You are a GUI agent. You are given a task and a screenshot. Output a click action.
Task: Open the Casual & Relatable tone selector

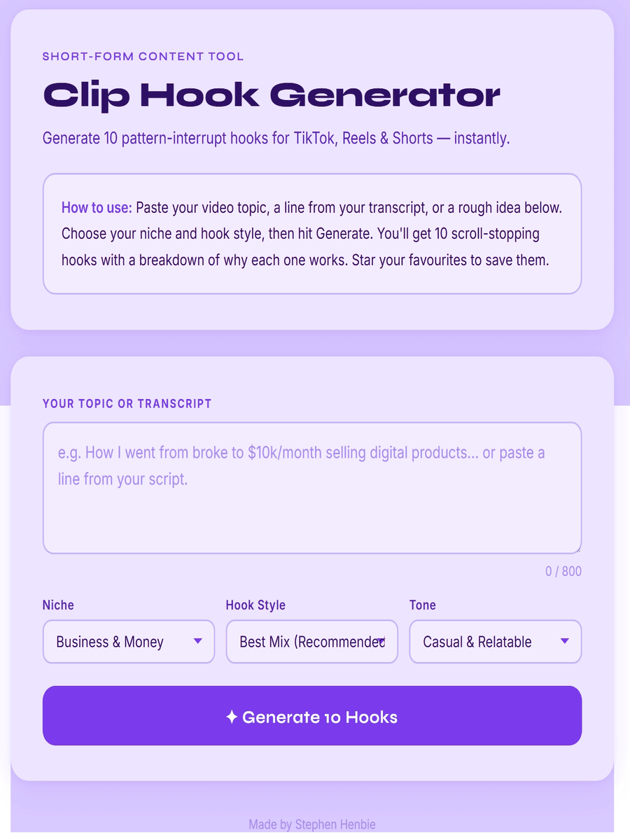[x=496, y=642]
